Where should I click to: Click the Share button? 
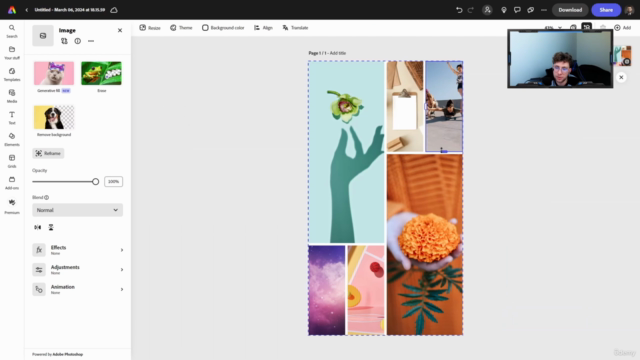(x=606, y=10)
